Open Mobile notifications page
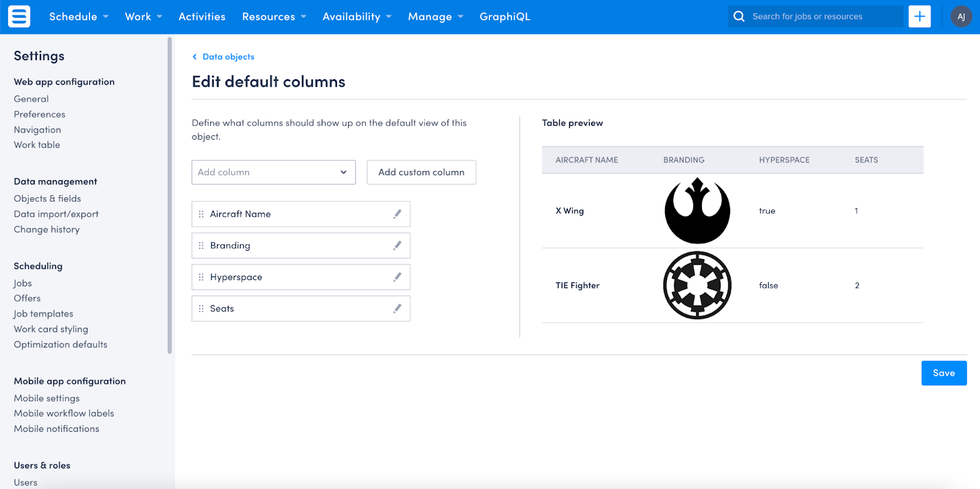The image size is (980, 489). click(57, 429)
